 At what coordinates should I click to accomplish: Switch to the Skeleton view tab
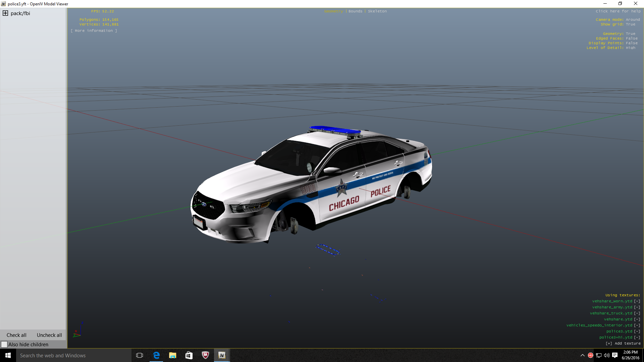coord(377,11)
